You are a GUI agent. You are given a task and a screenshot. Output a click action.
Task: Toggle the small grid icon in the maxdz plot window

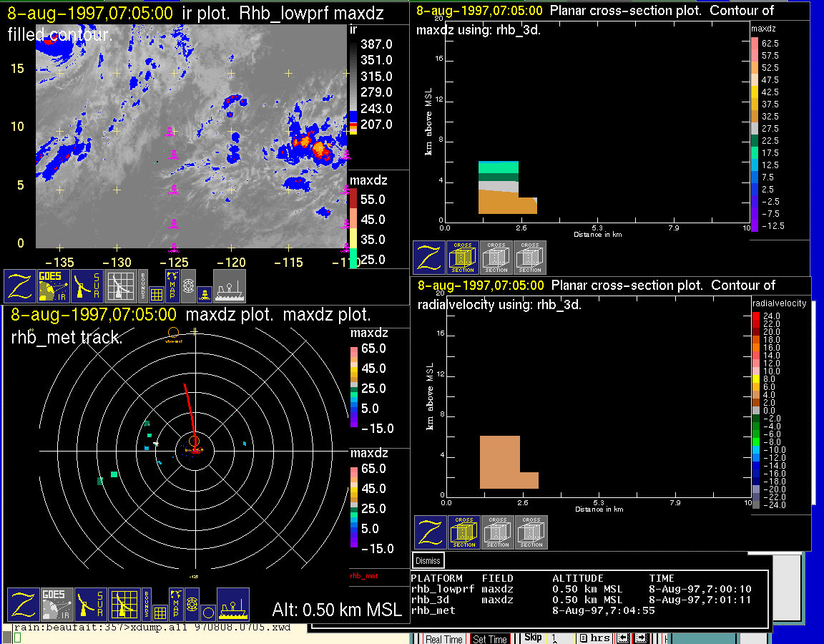[x=159, y=613]
